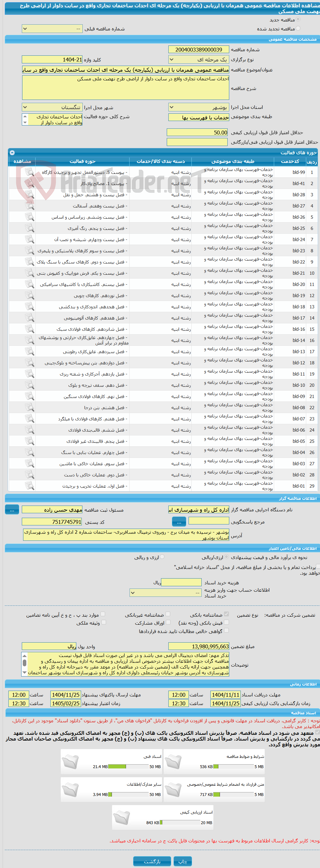Click ellipsis button beside مسئول ثبت مناقصه

(x=12, y=510)
